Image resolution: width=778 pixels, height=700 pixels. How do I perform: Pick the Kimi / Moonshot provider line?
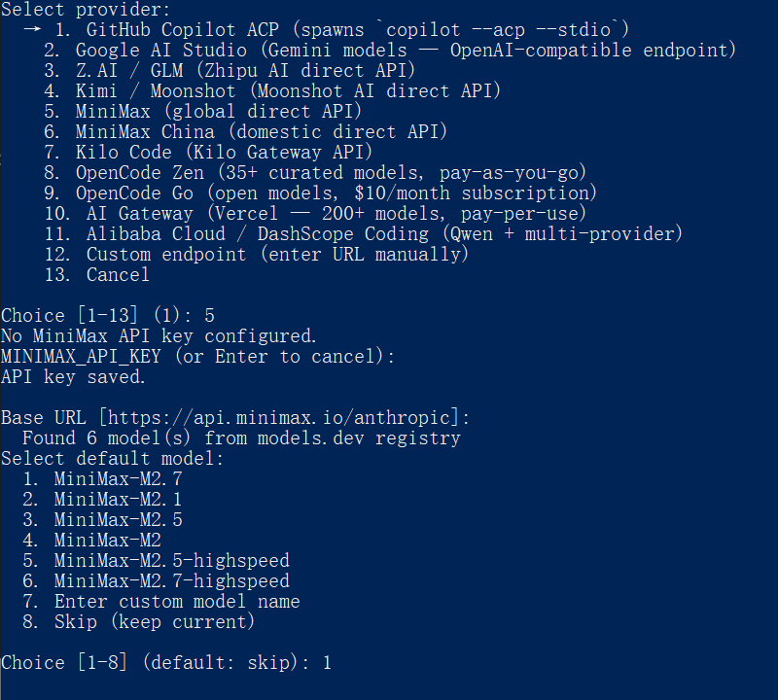288,90
